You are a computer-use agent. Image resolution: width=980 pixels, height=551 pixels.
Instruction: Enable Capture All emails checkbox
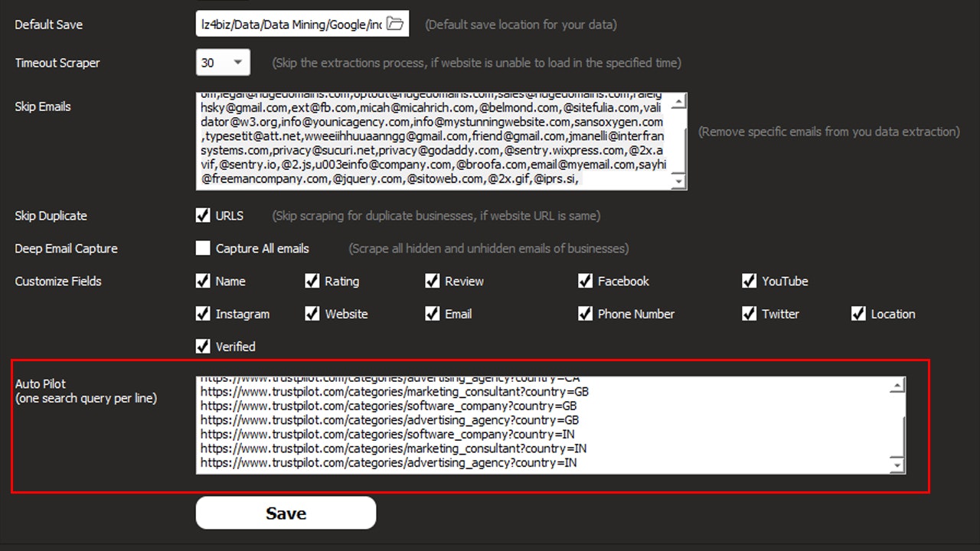[203, 248]
